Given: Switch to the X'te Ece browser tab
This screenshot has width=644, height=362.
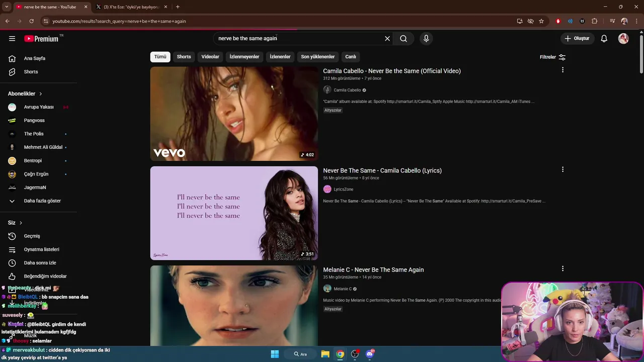Looking at the screenshot, I should [x=131, y=7].
